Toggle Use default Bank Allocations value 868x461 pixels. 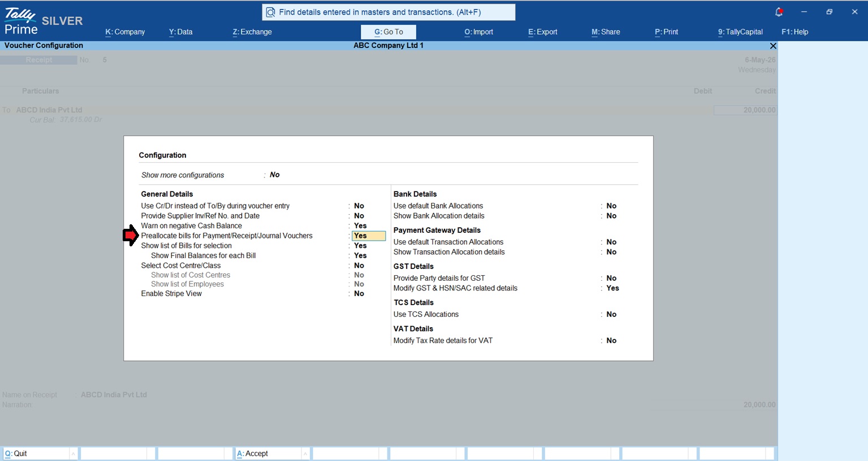point(611,206)
